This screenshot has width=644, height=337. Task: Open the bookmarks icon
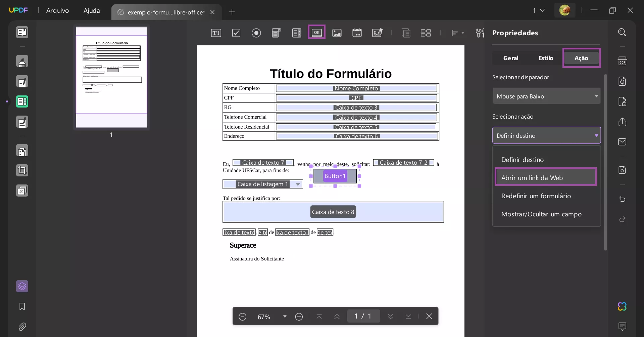click(x=22, y=306)
